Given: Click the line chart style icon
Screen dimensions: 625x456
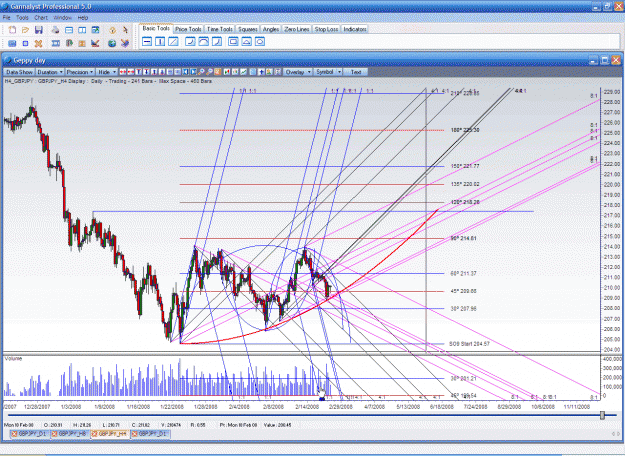Looking at the screenshot, I should pos(244,72).
